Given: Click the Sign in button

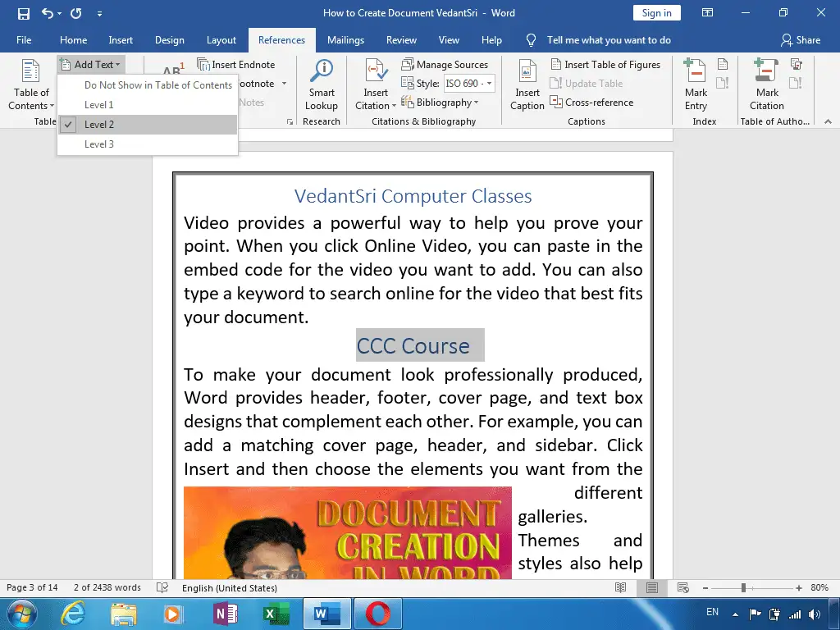Looking at the screenshot, I should 657,13.
